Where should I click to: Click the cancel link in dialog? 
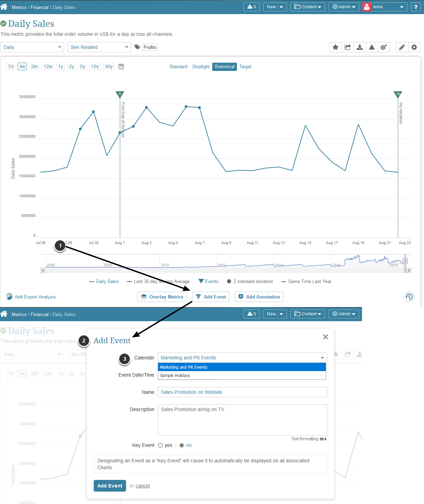(143, 486)
